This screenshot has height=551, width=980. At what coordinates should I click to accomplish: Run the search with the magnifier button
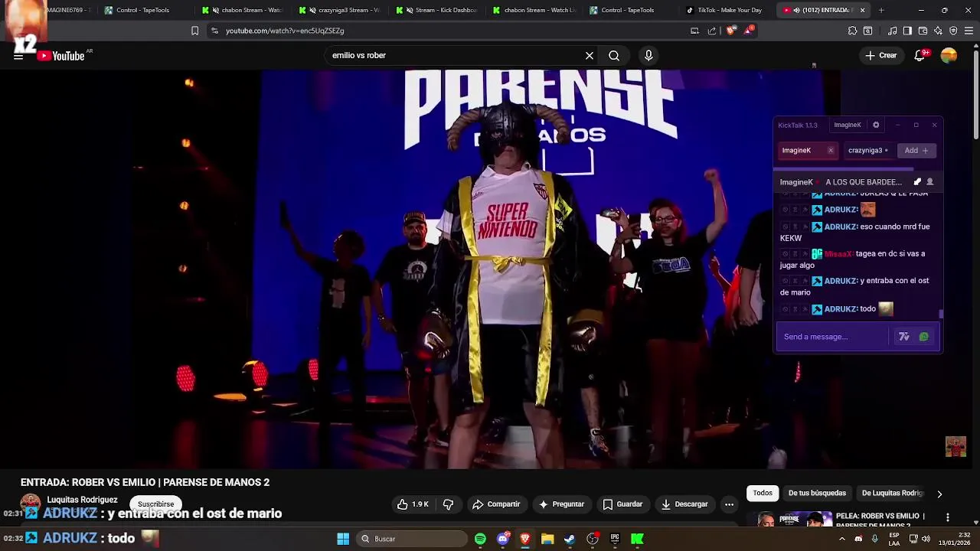[x=614, y=56]
